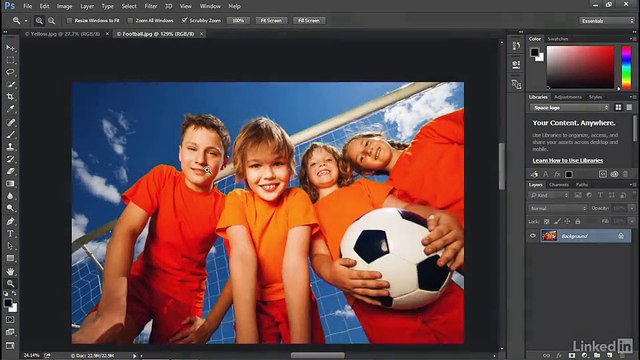
Task: Open Learn How to Use Libraries link
Action: [567, 160]
